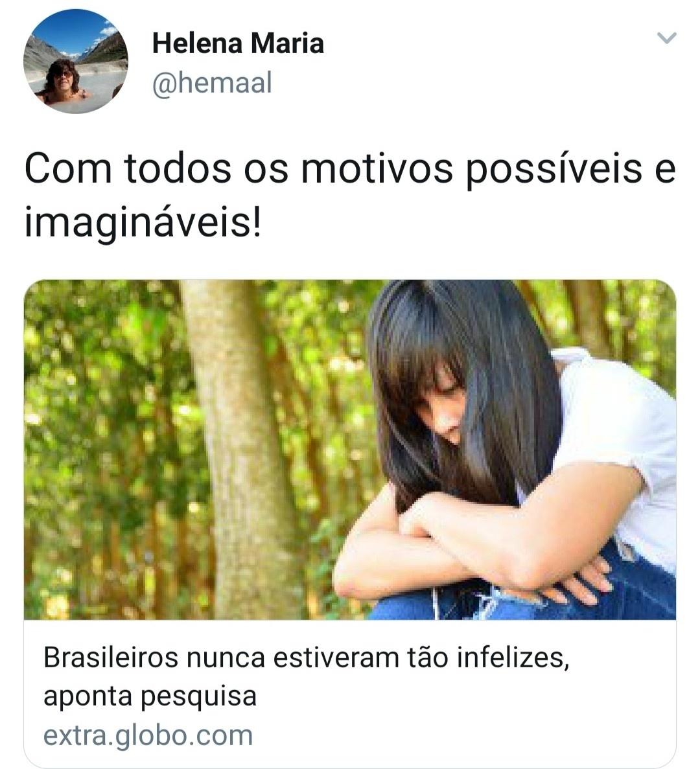Open the headline 'Brasileiros nunca estiveram tão infelizes'

(x=306, y=658)
